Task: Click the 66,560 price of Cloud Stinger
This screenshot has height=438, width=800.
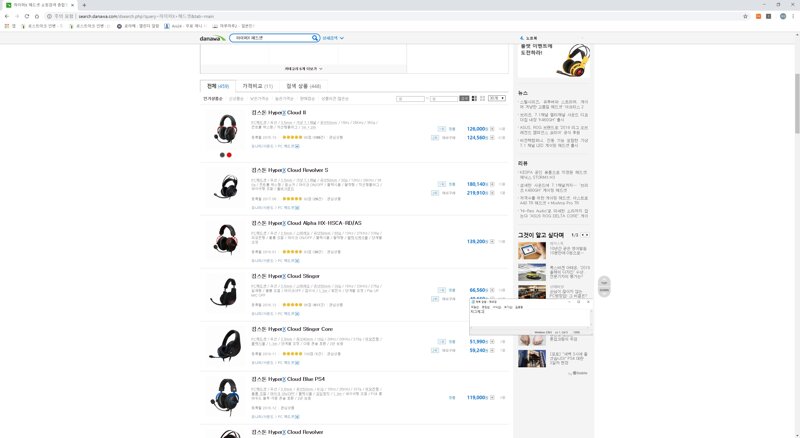Action: click(x=479, y=290)
